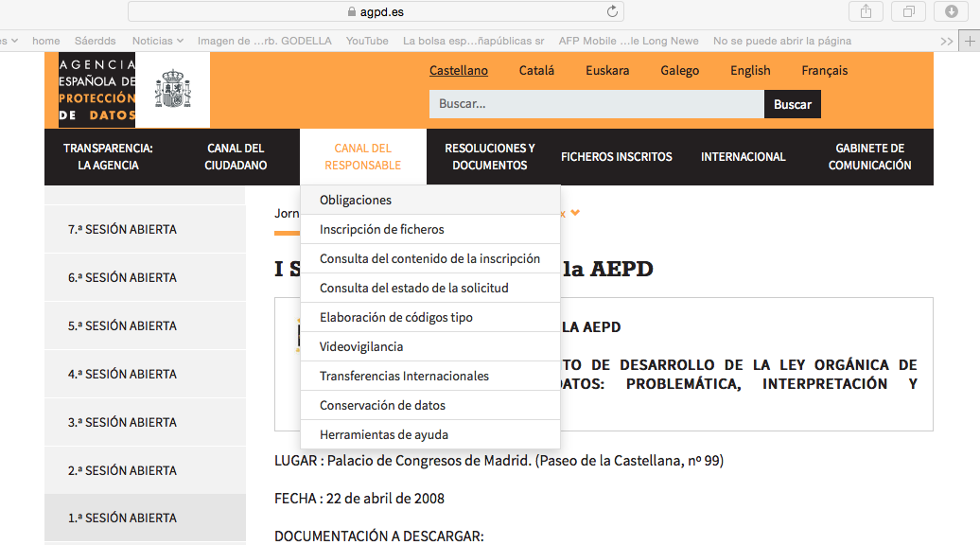Image resolution: width=980 pixels, height=545 pixels.
Task: Open Canal del Ciudadano menu
Action: click(236, 157)
